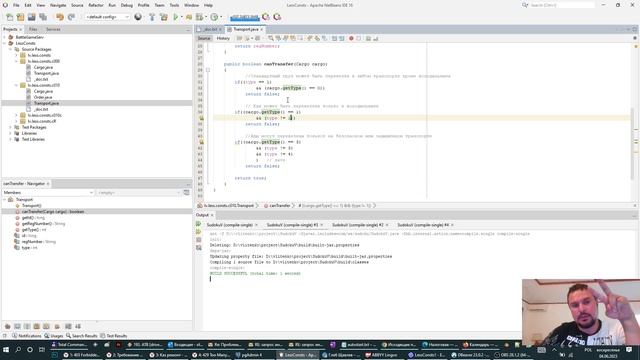Click the find selection magnifier in editor toolbar

[271, 38]
